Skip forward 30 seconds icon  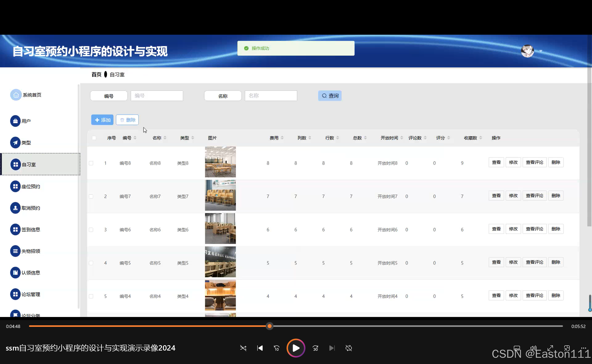coord(315,348)
